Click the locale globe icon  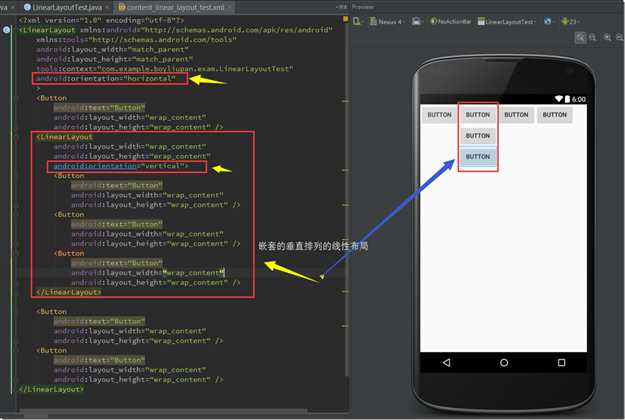point(548,22)
